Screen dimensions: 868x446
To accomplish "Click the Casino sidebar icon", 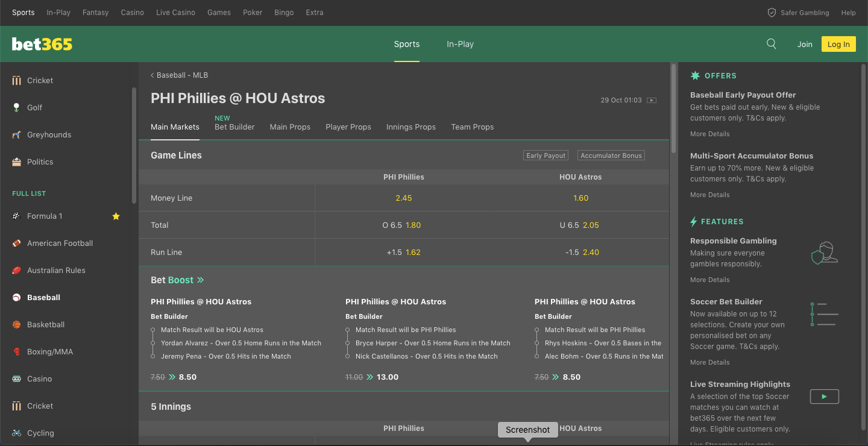I will pyautogui.click(x=16, y=378).
